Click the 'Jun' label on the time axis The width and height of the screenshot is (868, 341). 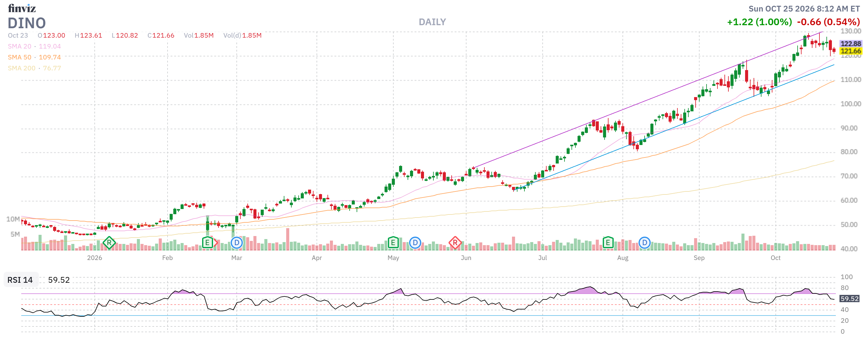[x=466, y=258]
